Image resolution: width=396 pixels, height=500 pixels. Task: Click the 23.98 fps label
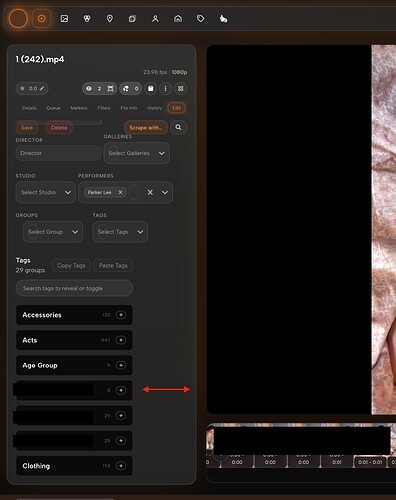pyautogui.click(x=155, y=72)
